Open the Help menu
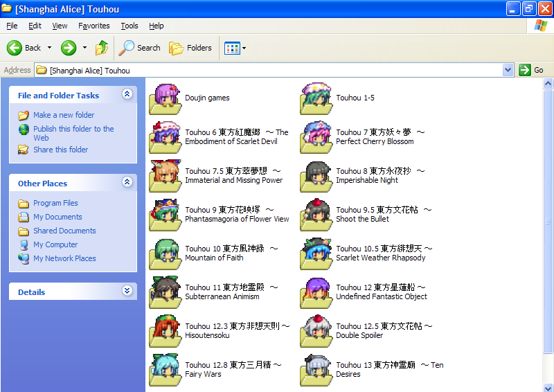Viewport: 554px width, 392px height. [x=157, y=26]
